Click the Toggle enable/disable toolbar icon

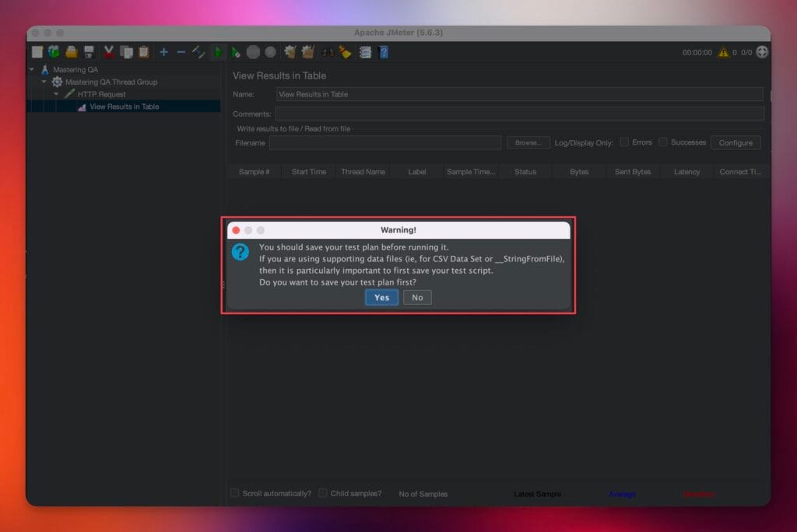pos(198,52)
